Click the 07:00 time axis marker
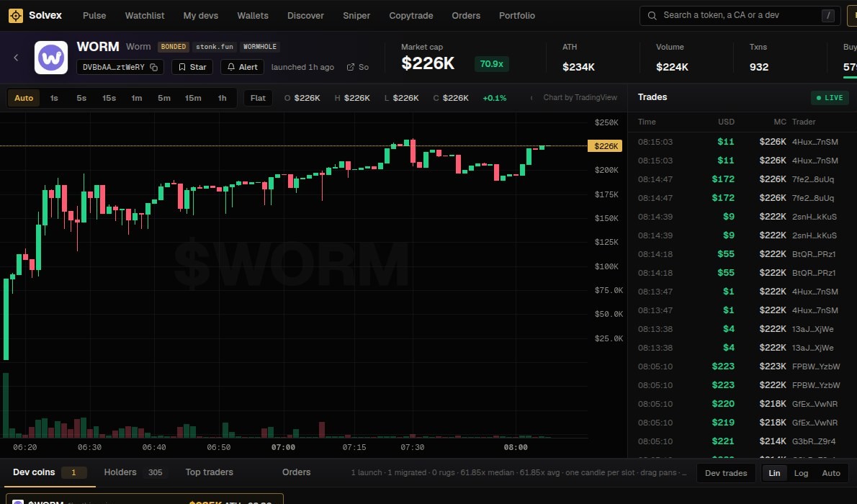 tap(283, 447)
